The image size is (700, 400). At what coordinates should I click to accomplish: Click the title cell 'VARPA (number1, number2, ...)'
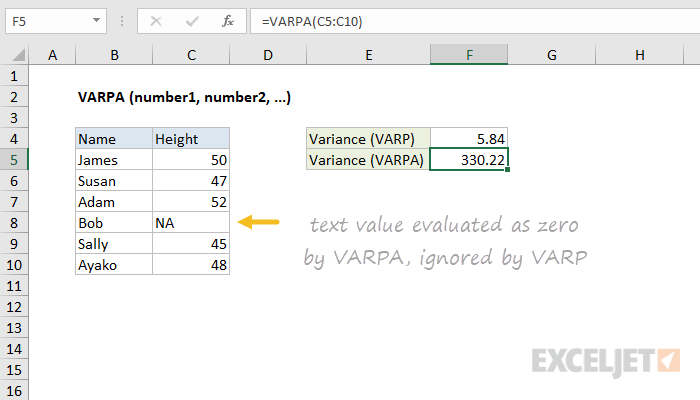coord(184,97)
